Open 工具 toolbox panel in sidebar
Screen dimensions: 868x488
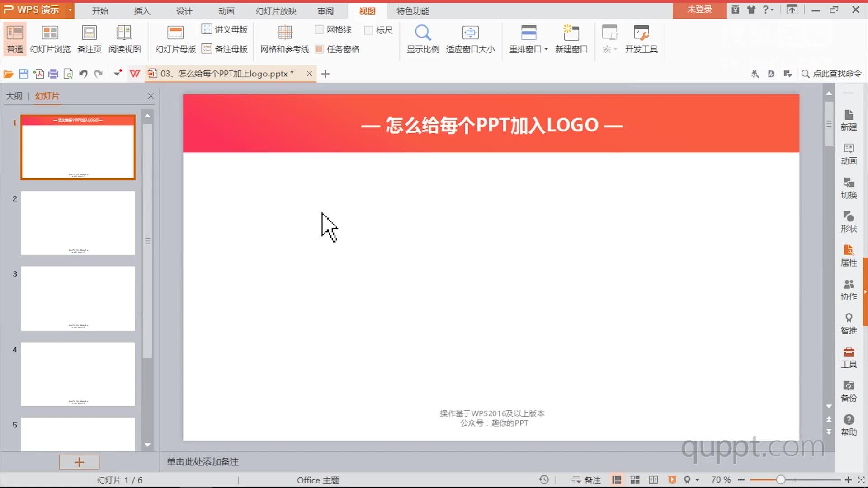click(x=849, y=357)
